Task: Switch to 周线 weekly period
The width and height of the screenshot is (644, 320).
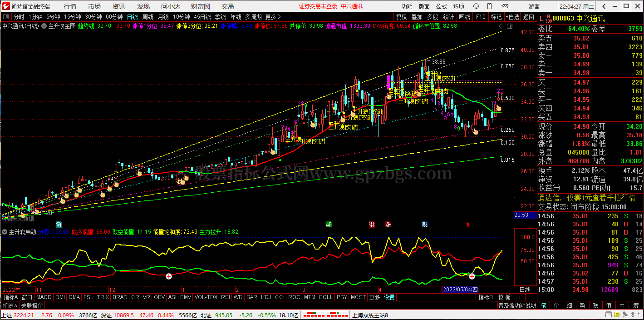Action: (148, 17)
